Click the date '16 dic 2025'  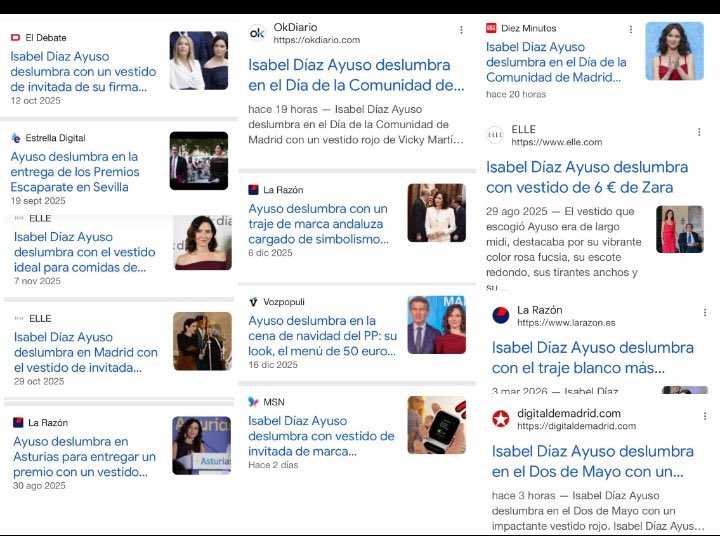(x=273, y=365)
